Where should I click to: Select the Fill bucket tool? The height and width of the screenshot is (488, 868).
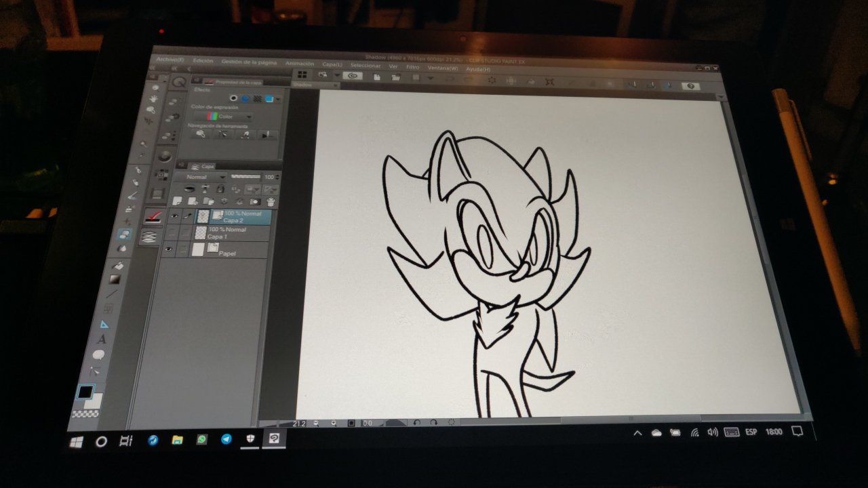[x=117, y=264]
